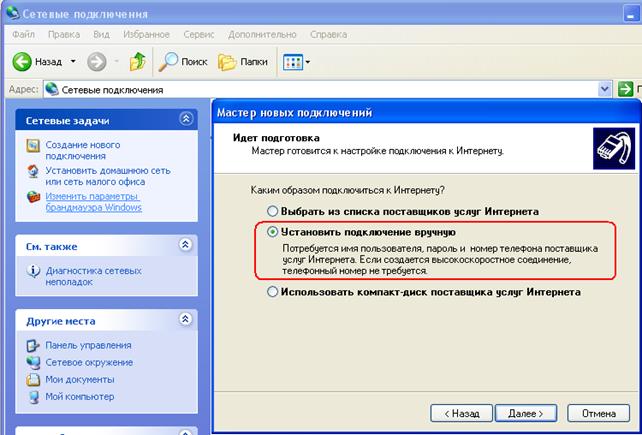Screen dimensions: 642x435
Task: Click the My Computer icon
Action: click(33, 397)
